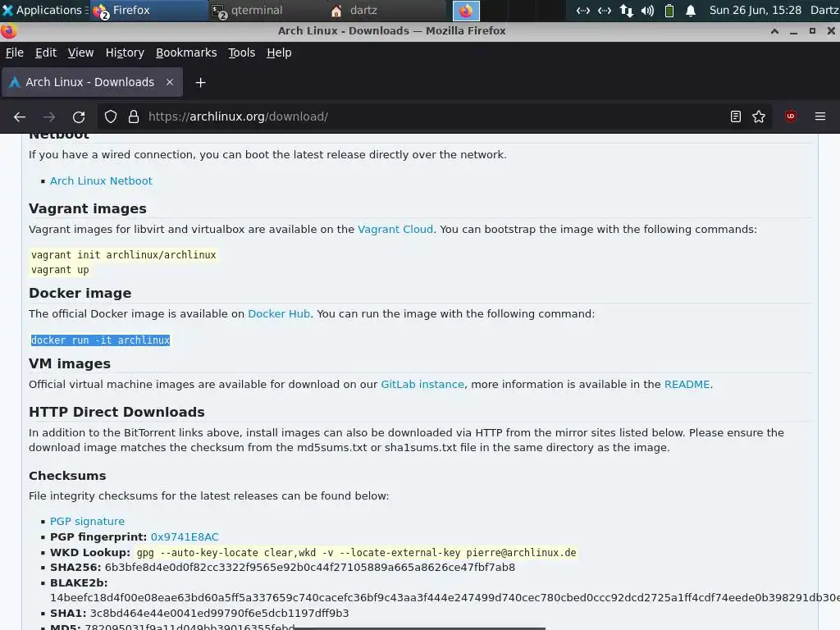The image size is (840, 630).
Task: Click the forward navigation arrow
Action: click(49, 116)
